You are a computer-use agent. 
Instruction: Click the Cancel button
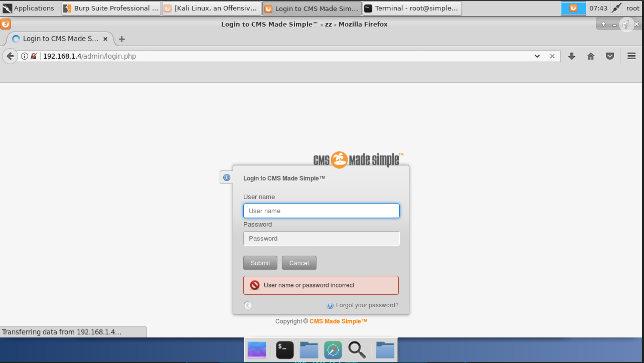299,263
